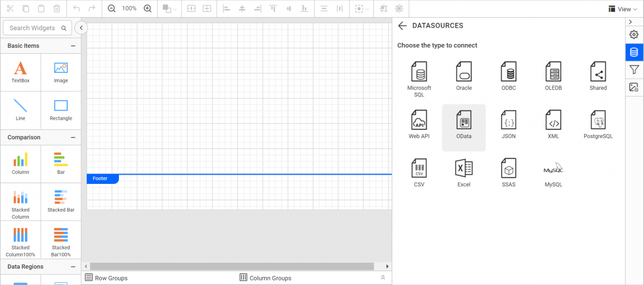Expand the grouping panel with double chevron

[x=383, y=278]
